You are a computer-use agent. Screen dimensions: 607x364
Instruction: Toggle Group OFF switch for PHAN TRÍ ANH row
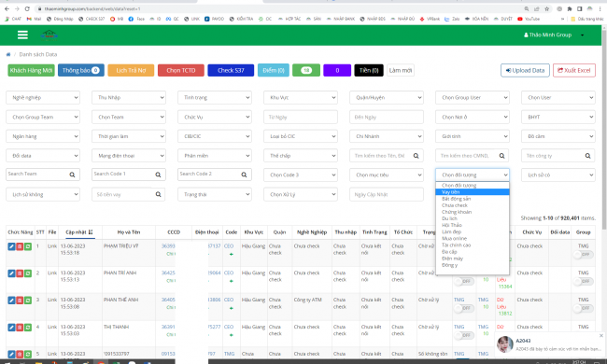pyautogui.click(x=583, y=281)
